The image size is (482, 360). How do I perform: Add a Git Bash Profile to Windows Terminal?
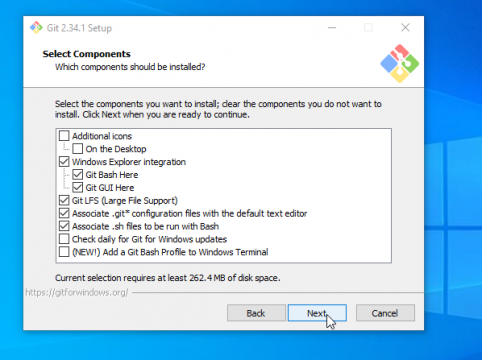pos(64,252)
